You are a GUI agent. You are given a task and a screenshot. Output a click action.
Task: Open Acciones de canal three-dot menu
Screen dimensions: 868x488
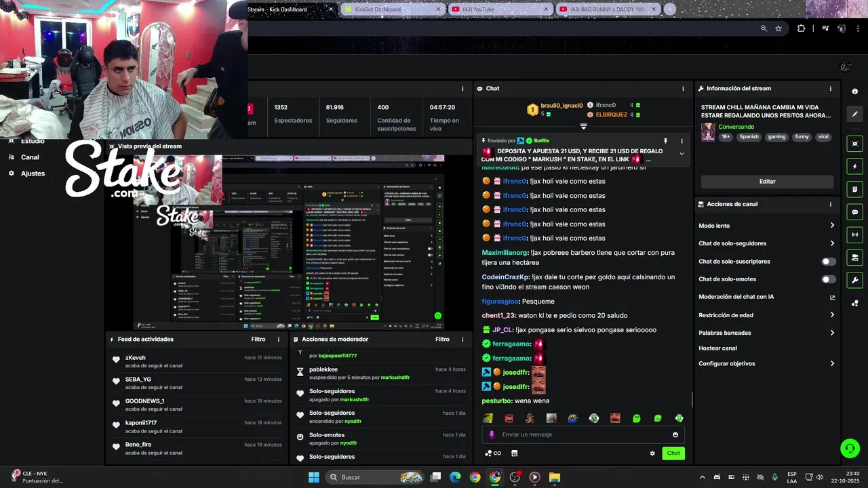point(830,204)
